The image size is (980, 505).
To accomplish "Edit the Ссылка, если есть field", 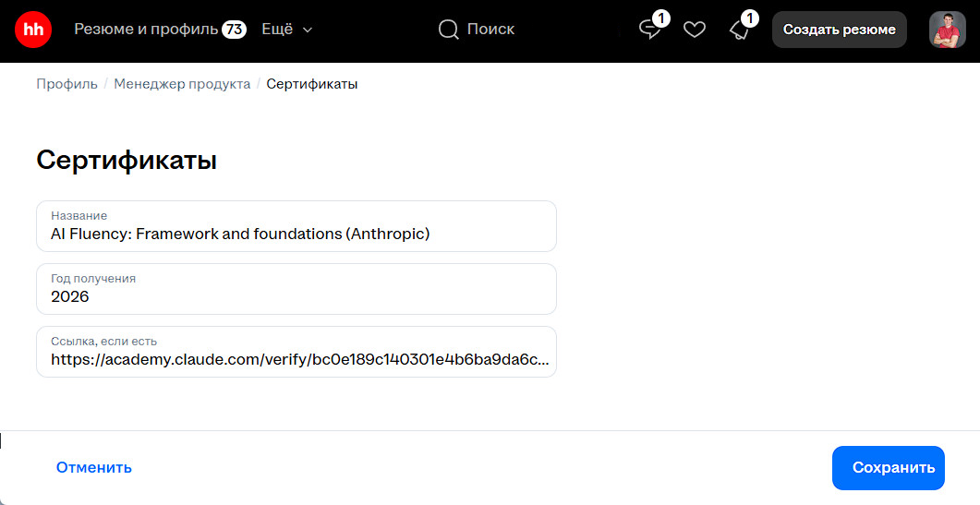I will 296,352.
